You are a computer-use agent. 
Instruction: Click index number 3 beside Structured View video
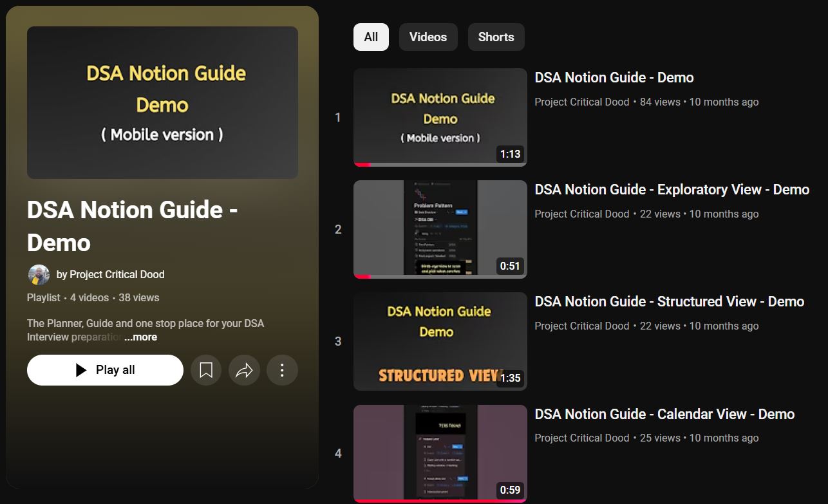click(x=338, y=342)
